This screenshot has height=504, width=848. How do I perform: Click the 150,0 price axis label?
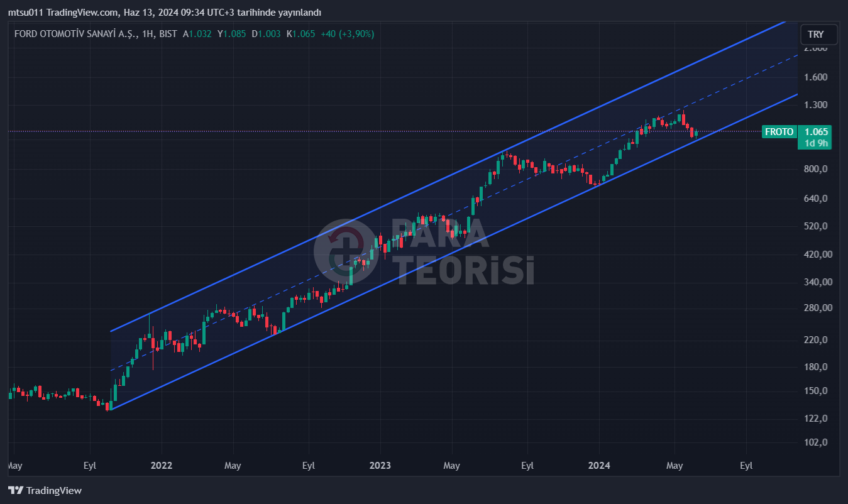tap(815, 391)
